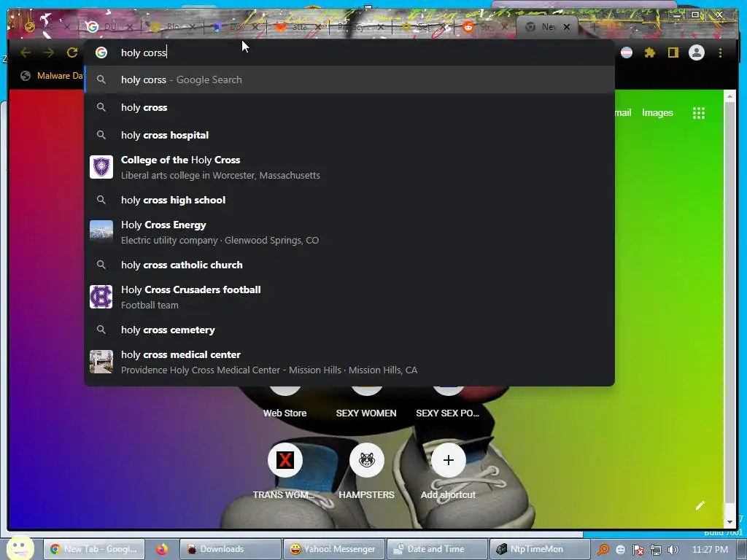Open the SEXY SEX PO... shortcut label
This screenshot has width=747, height=560.
(447, 413)
